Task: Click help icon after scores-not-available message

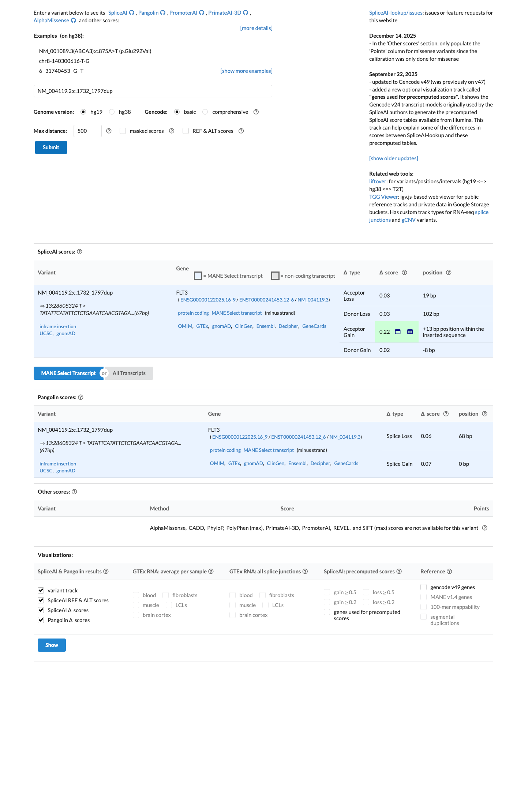Action: 484,528
